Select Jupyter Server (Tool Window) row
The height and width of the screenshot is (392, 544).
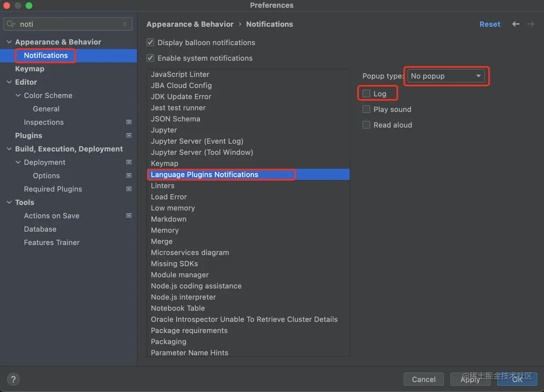coord(248,152)
